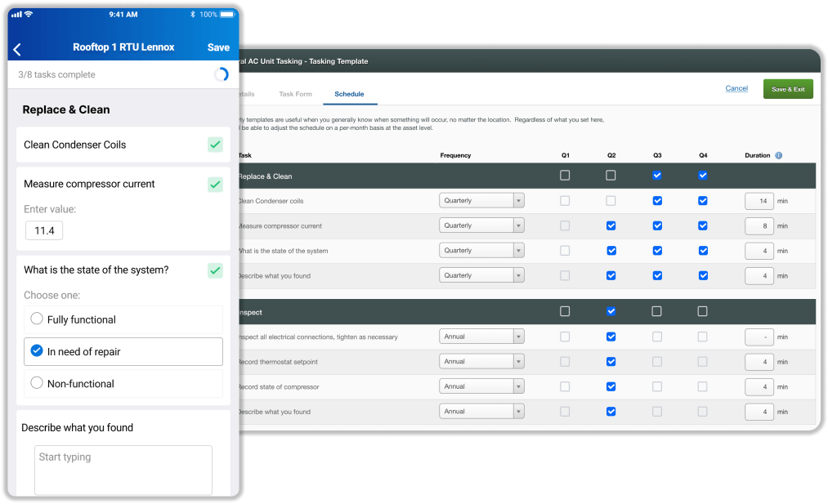Image resolution: width=828 pixels, height=504 pixels.
Task: Switch to the Task Form tab
Action: coord(295,95)
